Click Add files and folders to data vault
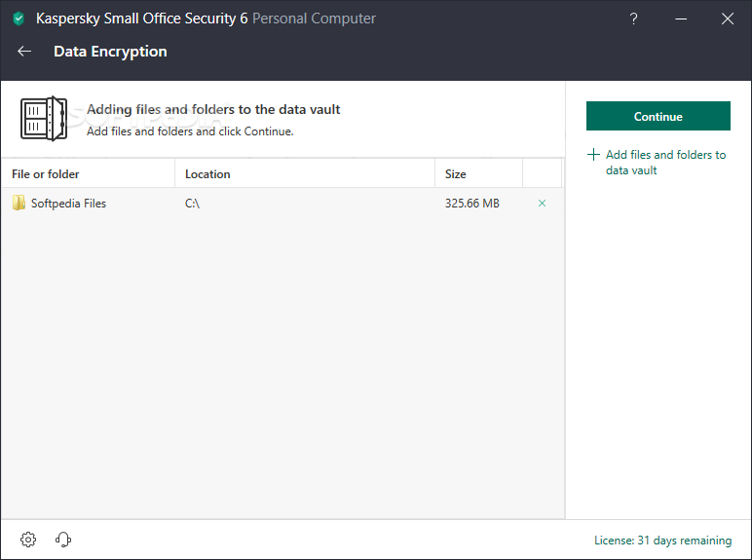The height and width of the screenshot is (560, 752). [x=665, y=163]
